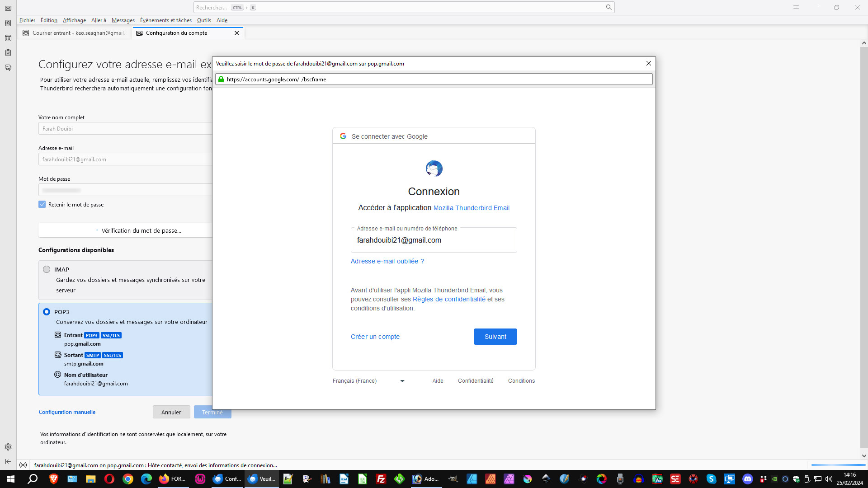868x488 pixels.
Task: Click the Annuler button
Action: (x=171, y=412)
